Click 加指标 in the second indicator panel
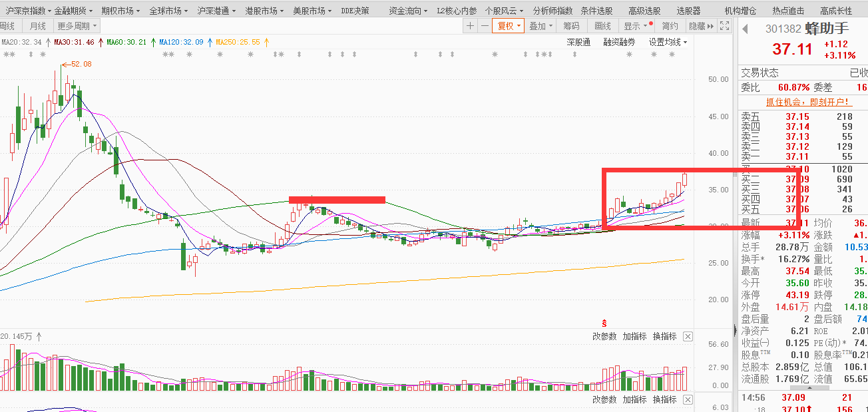Screen dimensions: 868x412 tap(634, 399)
